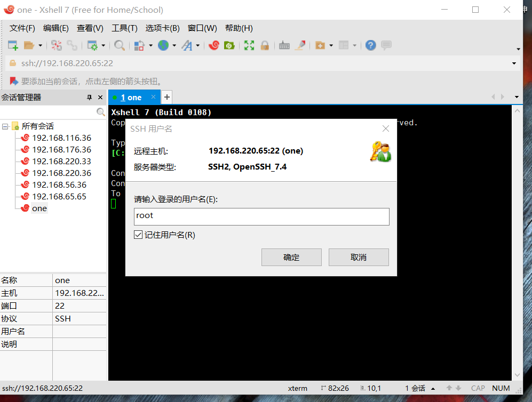Viewport: 532px width, 402px height.
Task: Click the 取消 button
Action: [359, 258]
